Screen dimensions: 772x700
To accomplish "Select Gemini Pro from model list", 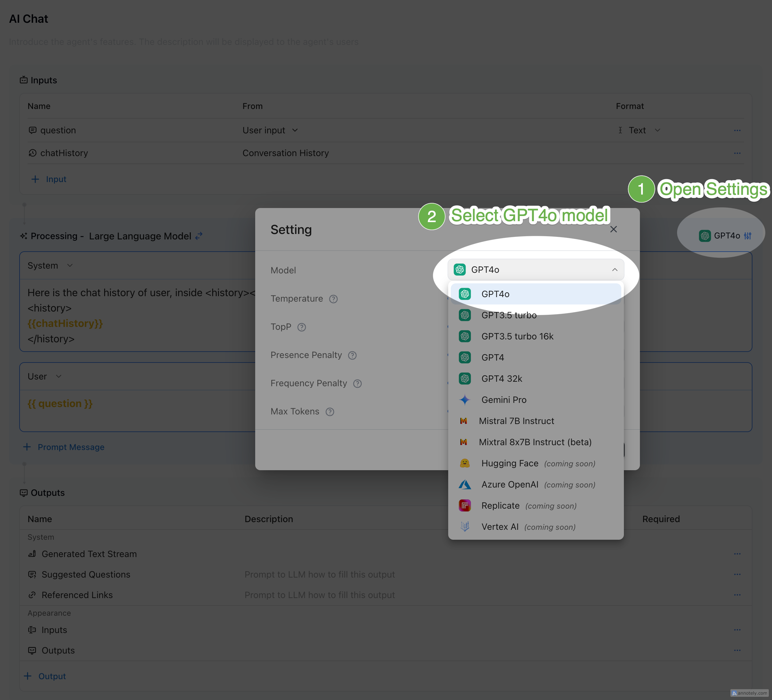I will coord(503,400).
